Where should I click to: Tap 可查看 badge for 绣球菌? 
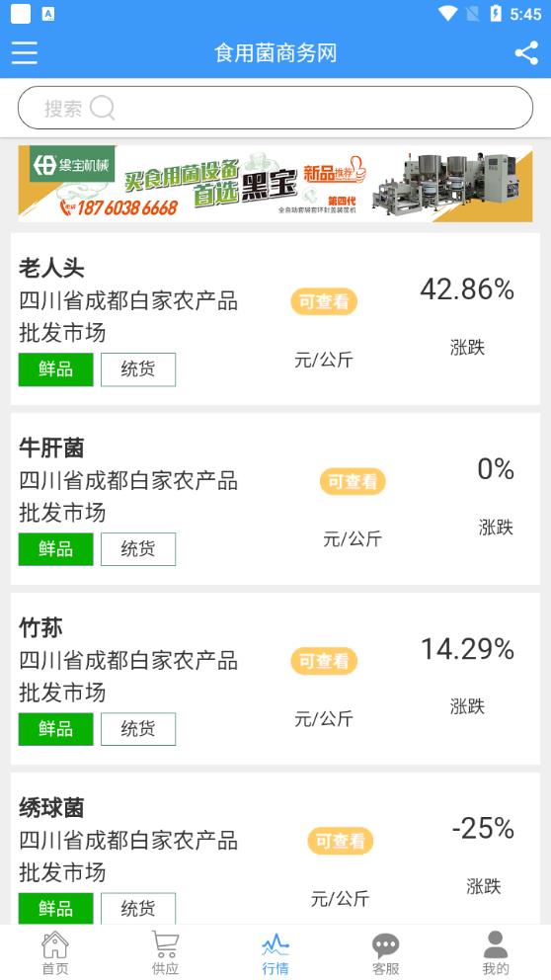point(341,842)
